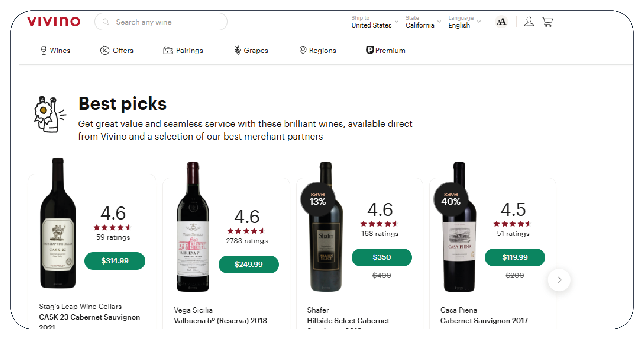Click the Premium badge icon
Screen dimensions: 644x340
pyautogui.click(x=369, y=50)
